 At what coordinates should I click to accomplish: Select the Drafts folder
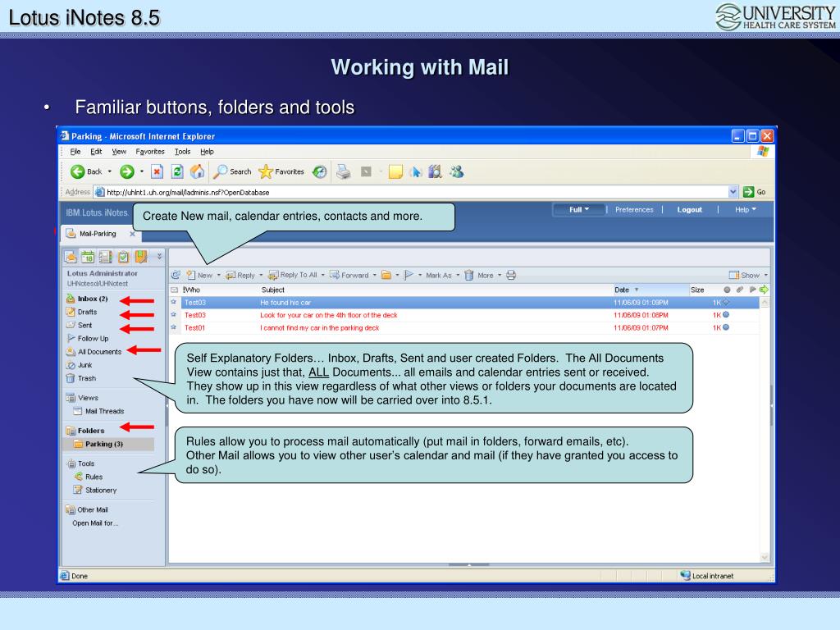point(81,312)
